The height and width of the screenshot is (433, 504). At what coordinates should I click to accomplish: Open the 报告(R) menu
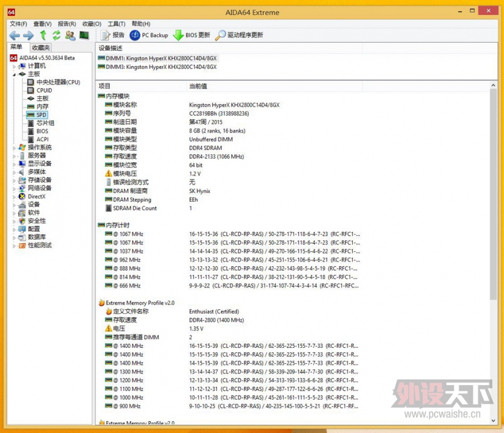[67, 24]
